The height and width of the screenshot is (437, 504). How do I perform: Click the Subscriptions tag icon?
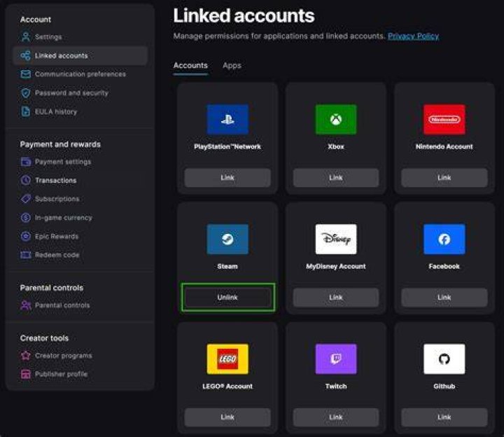26,199
